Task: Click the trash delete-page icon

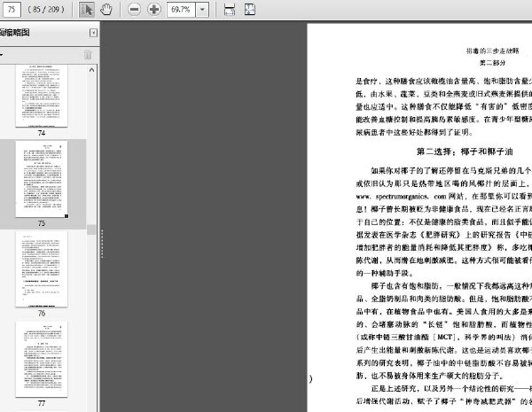Action: tap(88, 55)
